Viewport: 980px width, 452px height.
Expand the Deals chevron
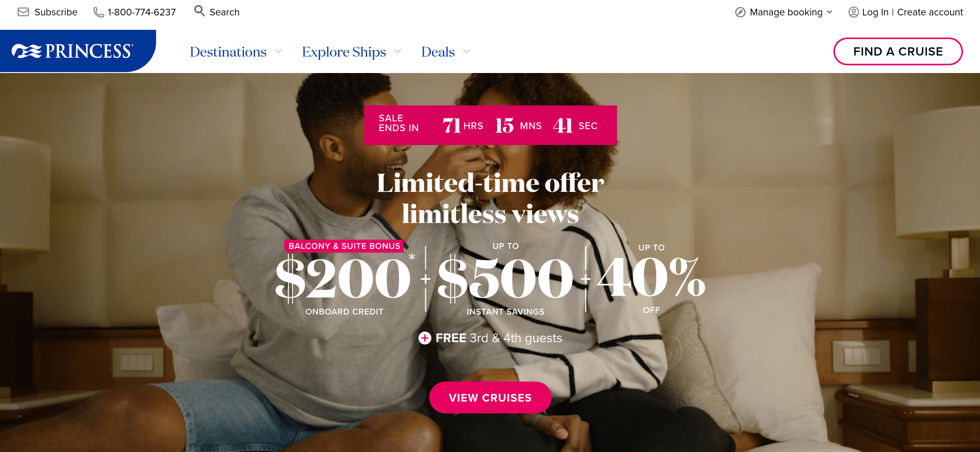click(x=467, y=51)
